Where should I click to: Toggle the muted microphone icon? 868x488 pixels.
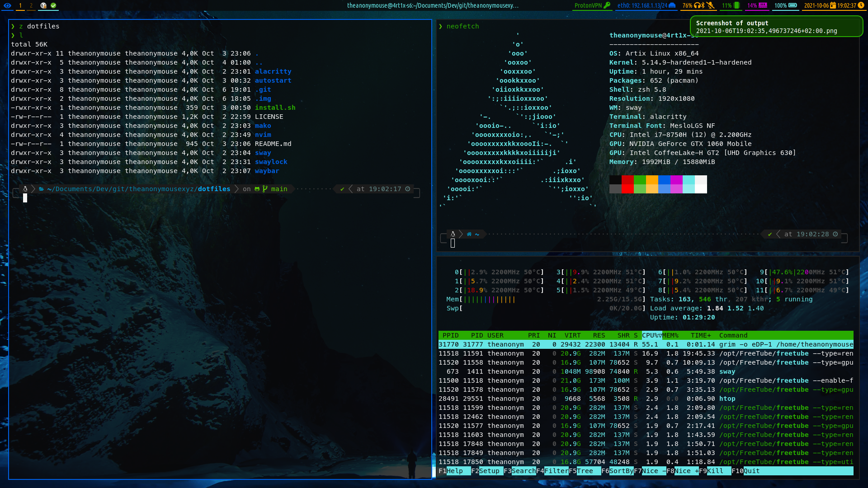tap(711, 5)
